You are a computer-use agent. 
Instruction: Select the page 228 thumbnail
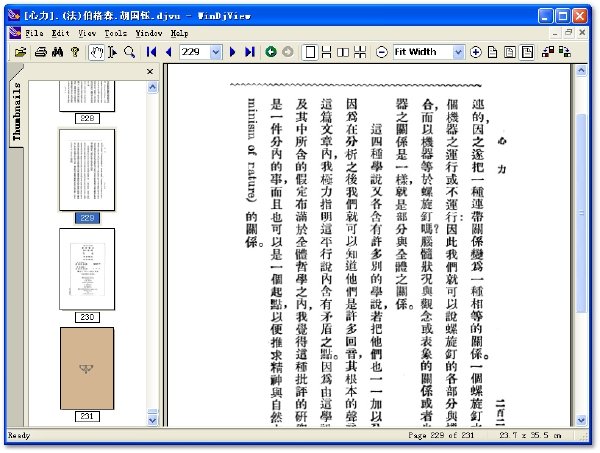87,96
